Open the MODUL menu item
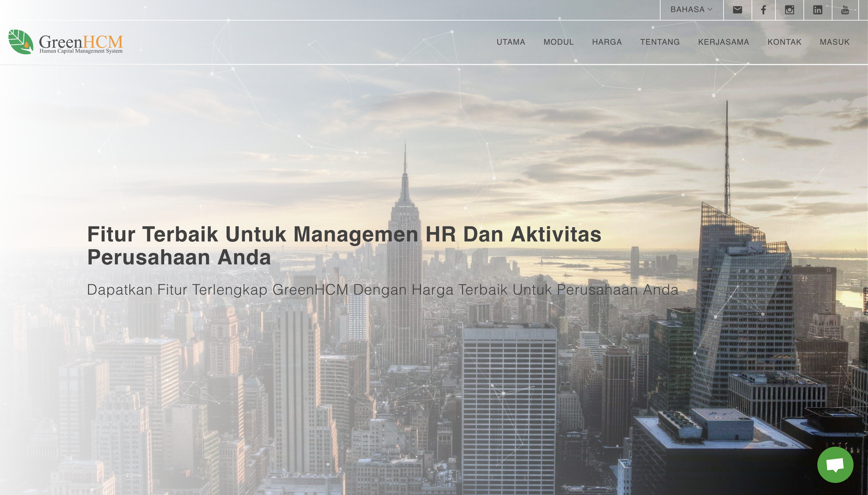The width and height of the screenshot is (868, 495). click(x=558, y=42)
